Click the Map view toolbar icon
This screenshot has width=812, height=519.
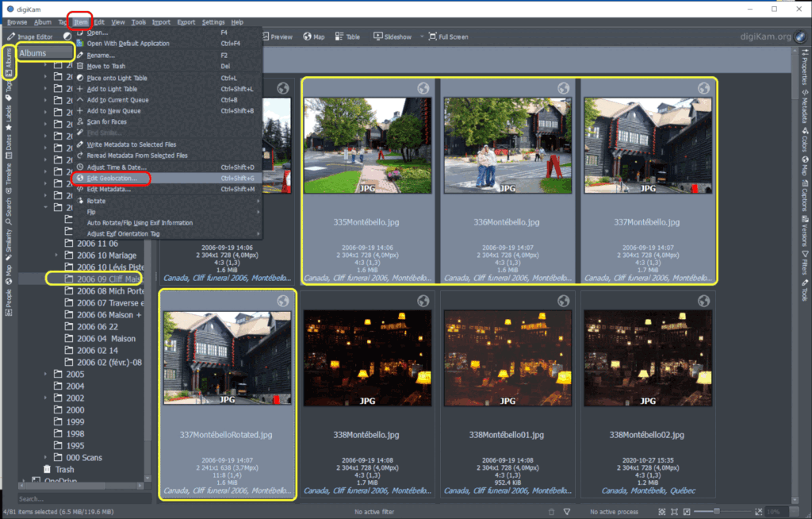click(x=313, y=37)
